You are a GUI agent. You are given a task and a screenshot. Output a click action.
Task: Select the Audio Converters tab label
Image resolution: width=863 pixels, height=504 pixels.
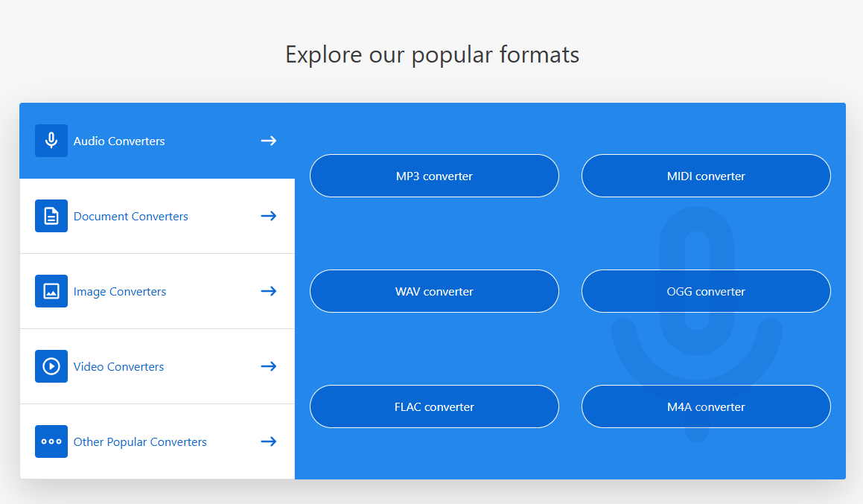click(x=119, y=141)
